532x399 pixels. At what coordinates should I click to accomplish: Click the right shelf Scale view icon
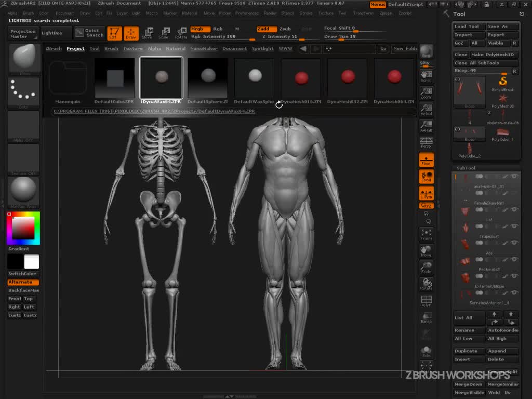(x=426, y=268)
